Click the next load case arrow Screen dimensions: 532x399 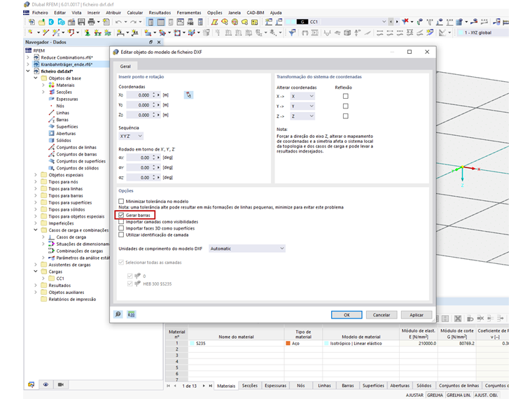point(397,22)
